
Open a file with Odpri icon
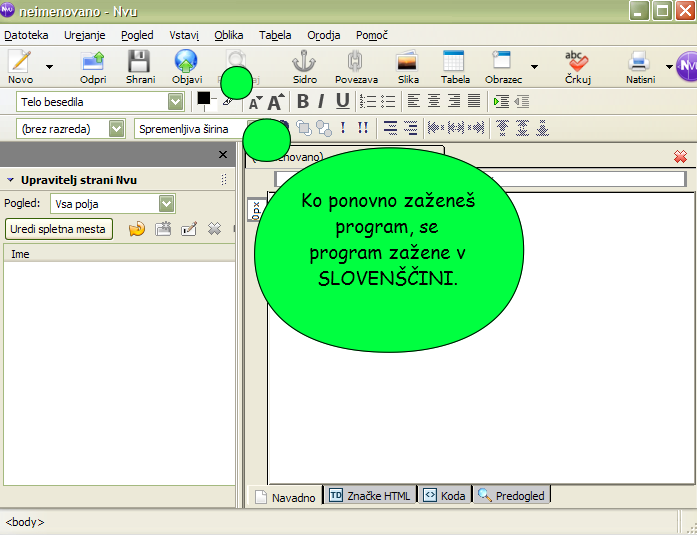(93, 65)
